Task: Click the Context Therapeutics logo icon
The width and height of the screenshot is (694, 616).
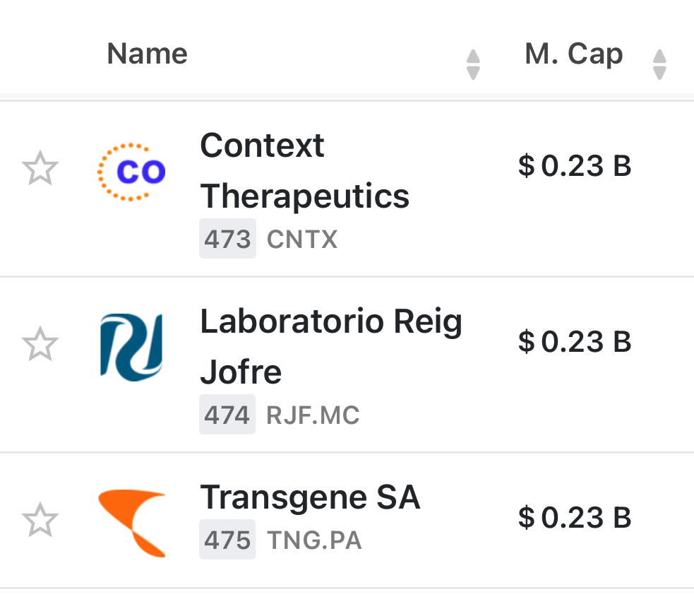Action: coord(132,172)
